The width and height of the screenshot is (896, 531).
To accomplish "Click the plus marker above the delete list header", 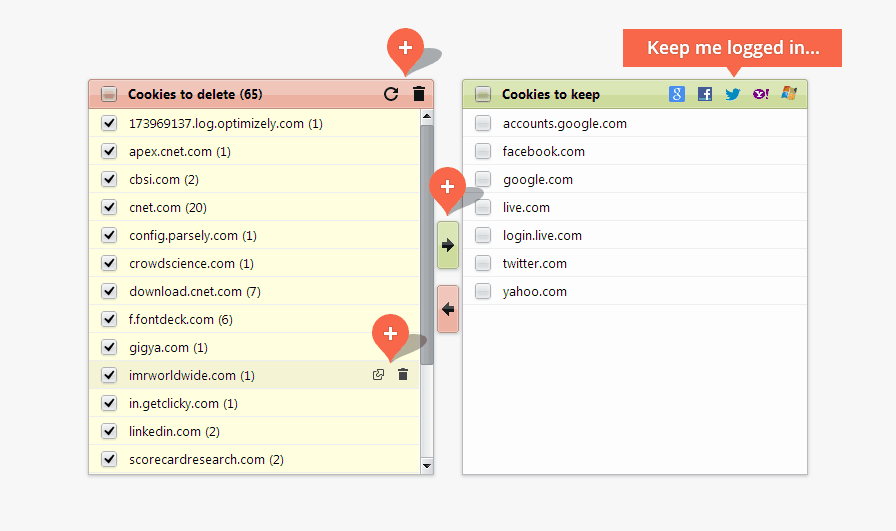I will tap(405, 47).
